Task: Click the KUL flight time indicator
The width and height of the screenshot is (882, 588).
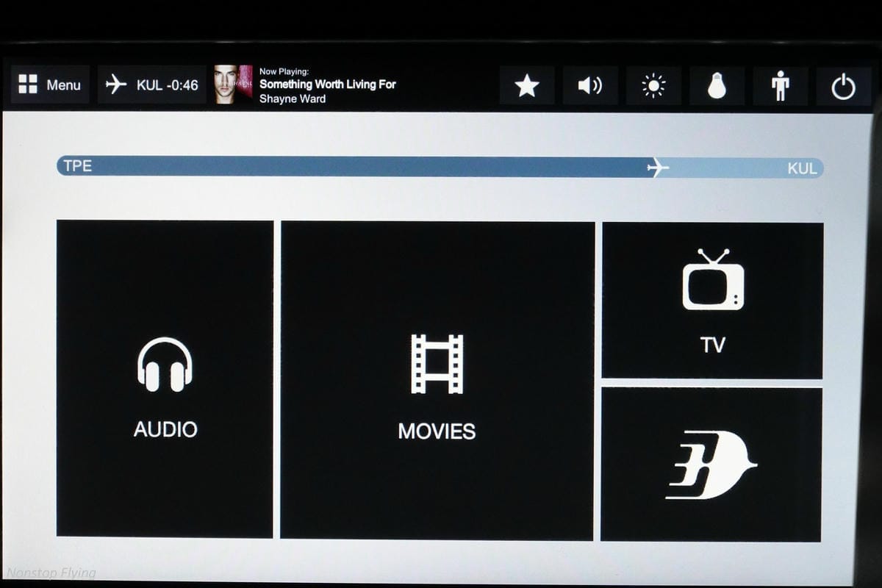Action: [152, 85]
